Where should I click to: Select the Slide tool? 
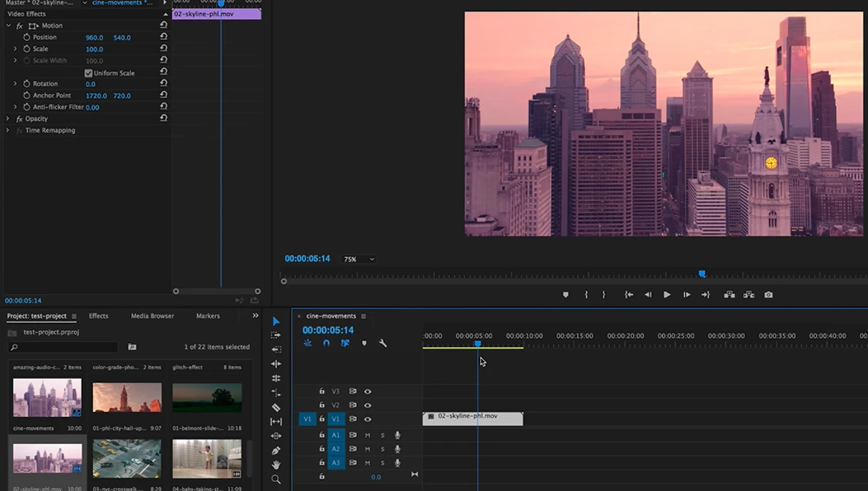coord(275,436)
